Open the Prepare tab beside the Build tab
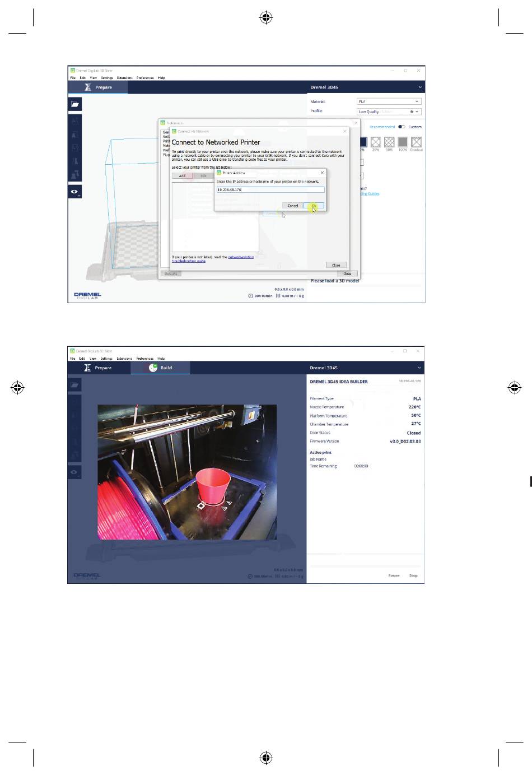The width and height of the screenshot is (532, 775). pos(99,368)
